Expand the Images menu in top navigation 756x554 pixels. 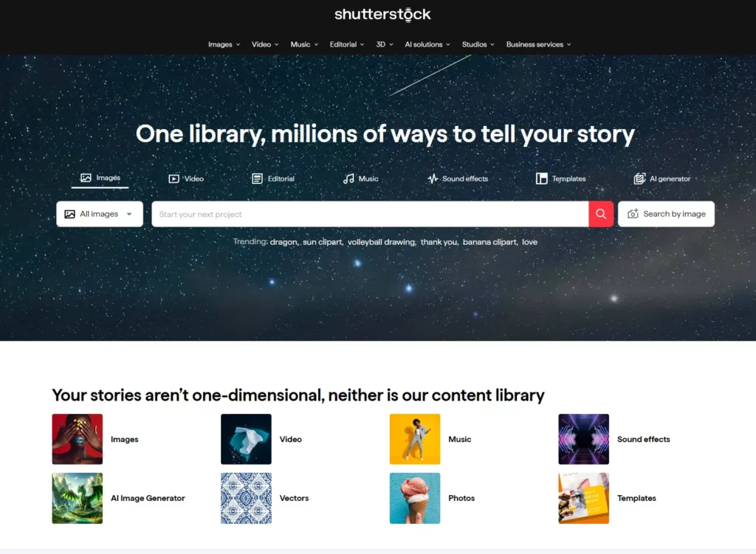(x=224, y=44)
